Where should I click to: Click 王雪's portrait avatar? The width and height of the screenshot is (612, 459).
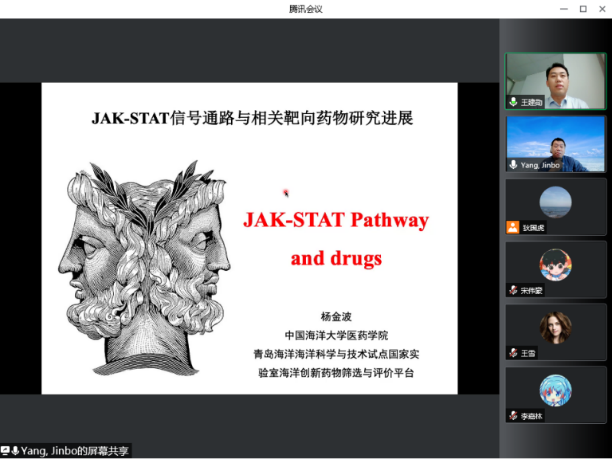(x=555, y=328)
